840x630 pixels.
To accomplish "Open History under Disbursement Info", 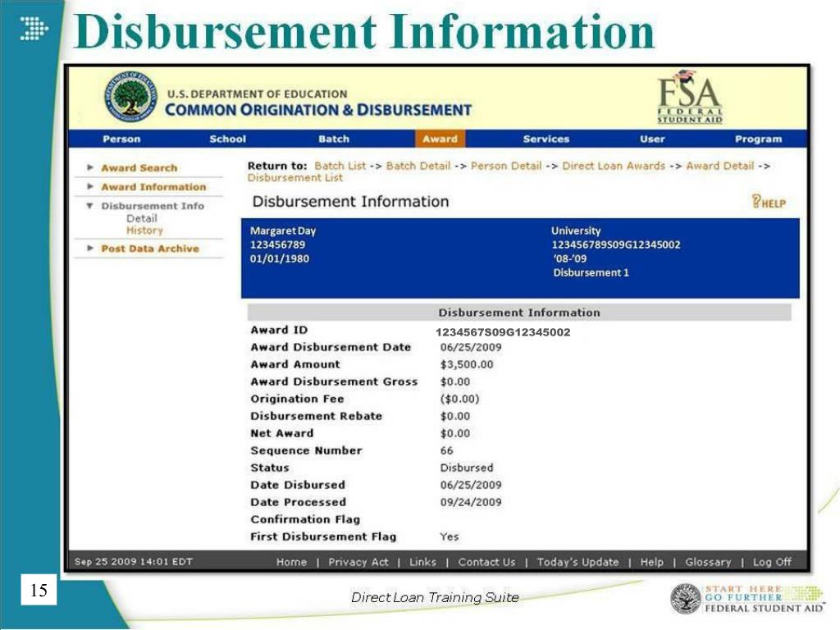I will pos(144,230).
